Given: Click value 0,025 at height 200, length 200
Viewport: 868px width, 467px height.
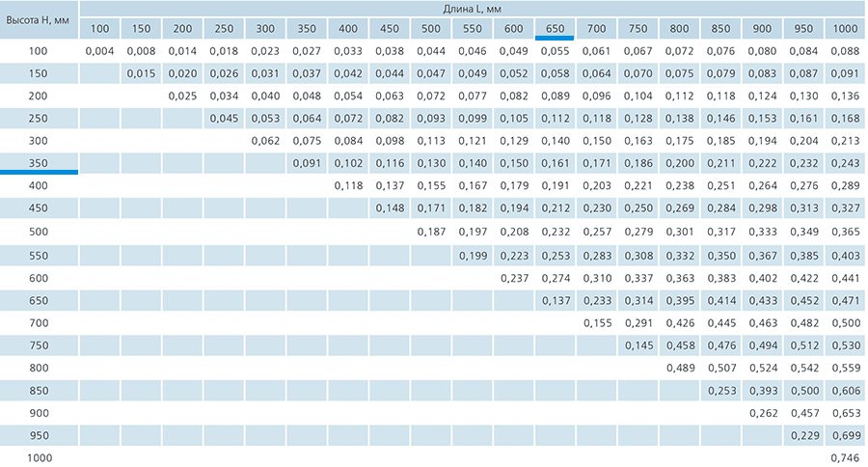Looking at the screenshot, I should [x=182, y=96].
